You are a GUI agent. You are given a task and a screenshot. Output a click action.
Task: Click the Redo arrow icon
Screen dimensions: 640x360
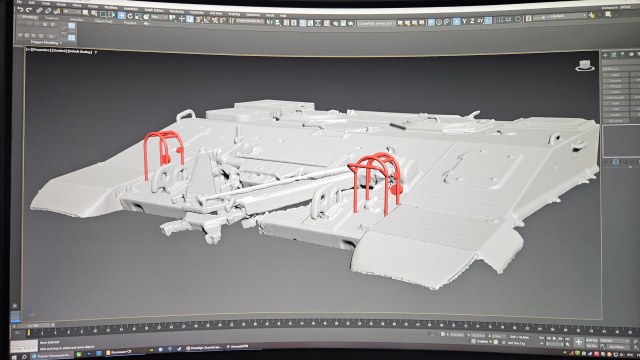29,9
